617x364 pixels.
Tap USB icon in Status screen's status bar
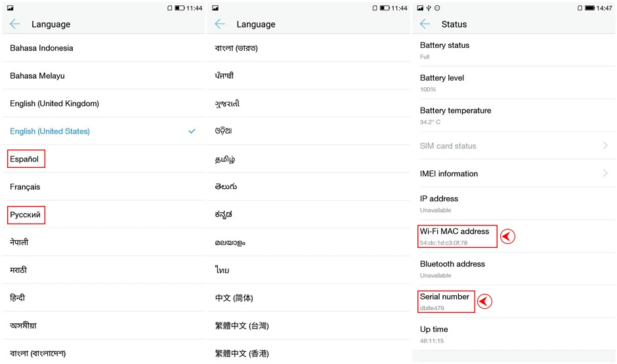pyautogui.click(x=429, y=8)
